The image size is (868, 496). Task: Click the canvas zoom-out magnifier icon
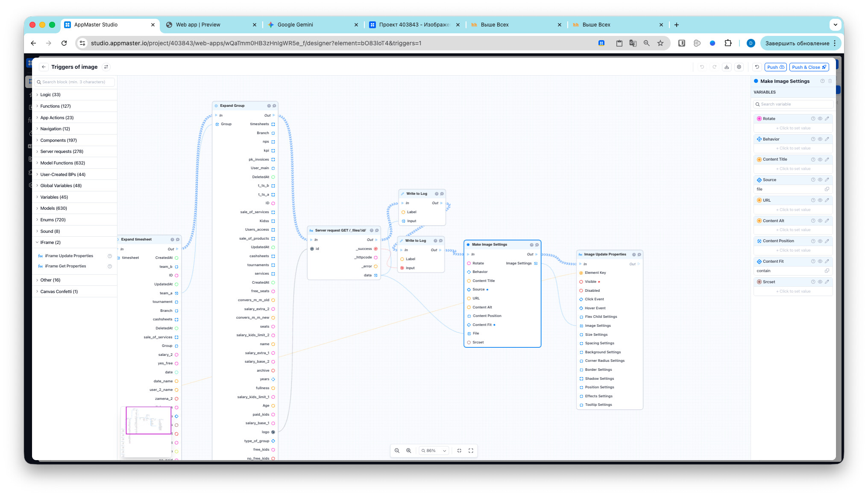pyautogui.click(x=397, y=451)
